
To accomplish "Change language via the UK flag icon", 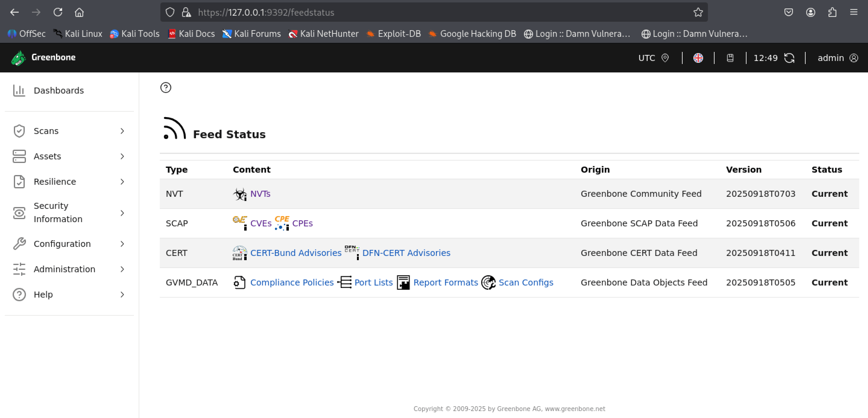I will pyautogui.click(x=698, y=58).
